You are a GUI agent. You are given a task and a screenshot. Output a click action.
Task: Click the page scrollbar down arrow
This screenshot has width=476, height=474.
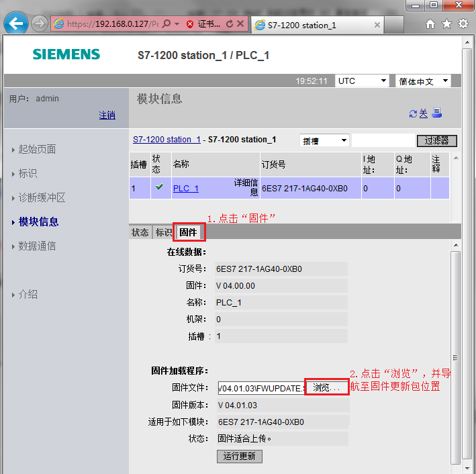pos(467,469)
